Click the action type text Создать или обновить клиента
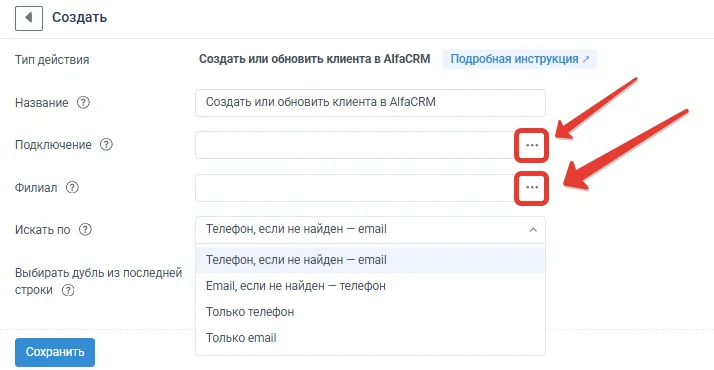714x370 pixels. click(315, 59)
